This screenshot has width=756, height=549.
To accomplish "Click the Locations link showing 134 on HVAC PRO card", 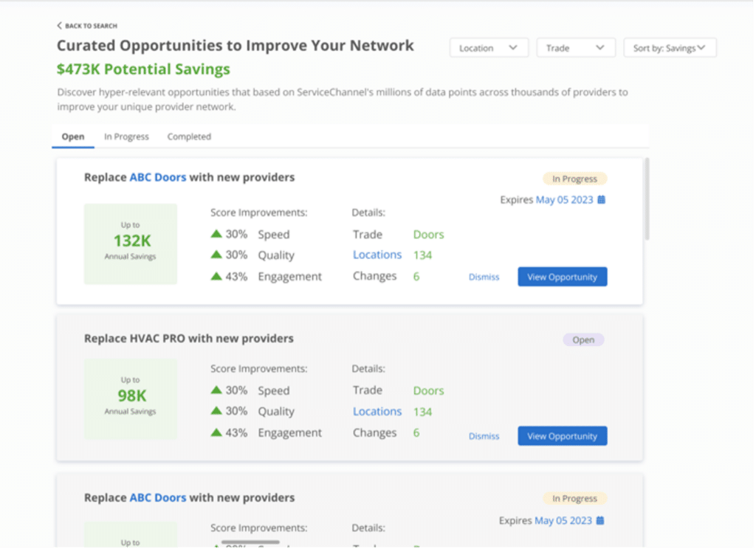I will point(377,411).
